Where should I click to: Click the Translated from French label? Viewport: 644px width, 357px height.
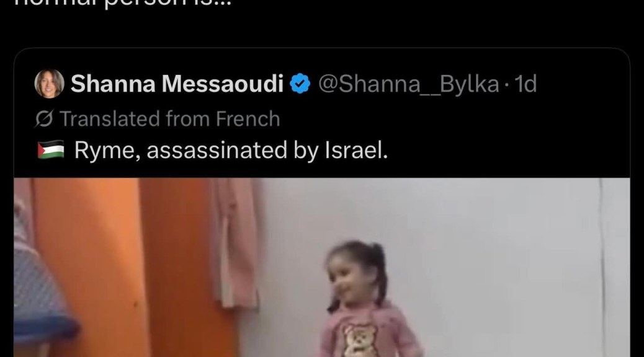(x=169, y=119)
